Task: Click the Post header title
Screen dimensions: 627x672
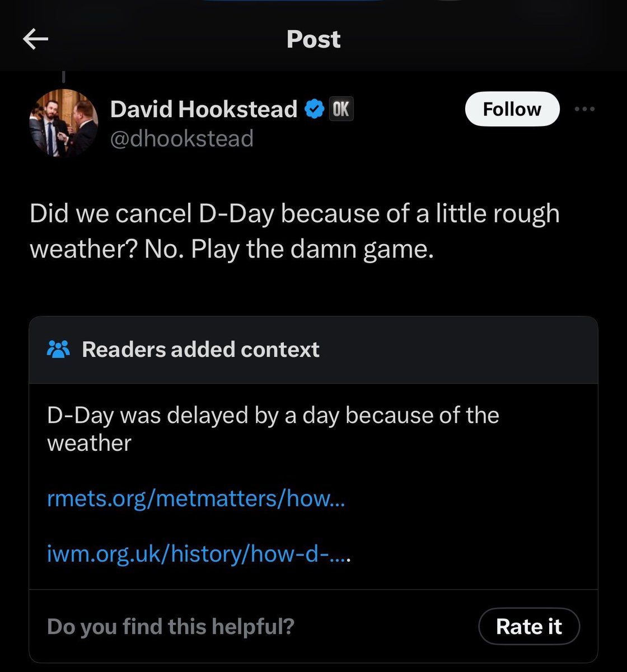Action: click(313, 39)
